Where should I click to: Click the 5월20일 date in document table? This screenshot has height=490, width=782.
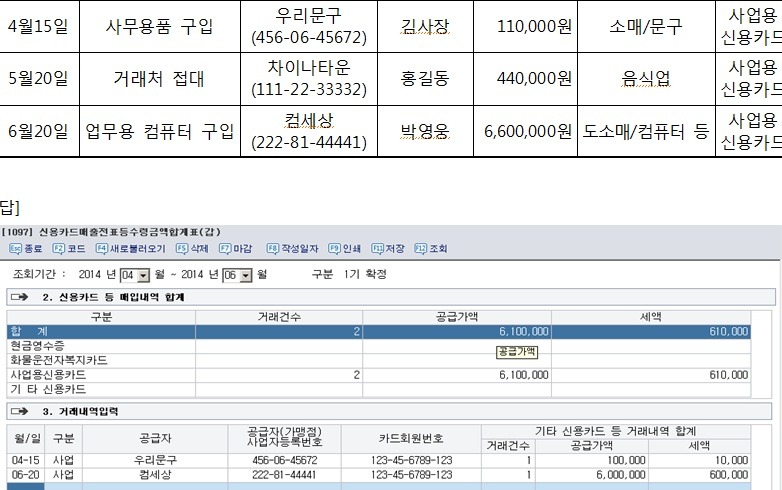[38, 79]
